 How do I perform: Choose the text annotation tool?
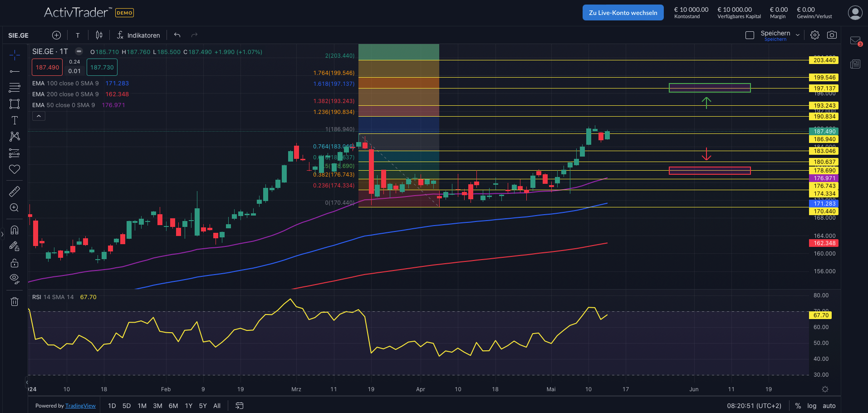15,120
